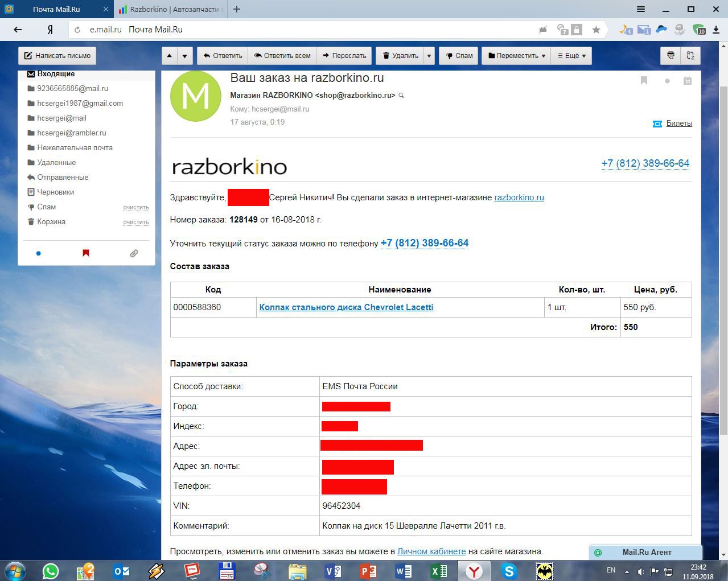Mark the message as Спам in toolbar
This screenshot has height=581, width=728.
459,56
